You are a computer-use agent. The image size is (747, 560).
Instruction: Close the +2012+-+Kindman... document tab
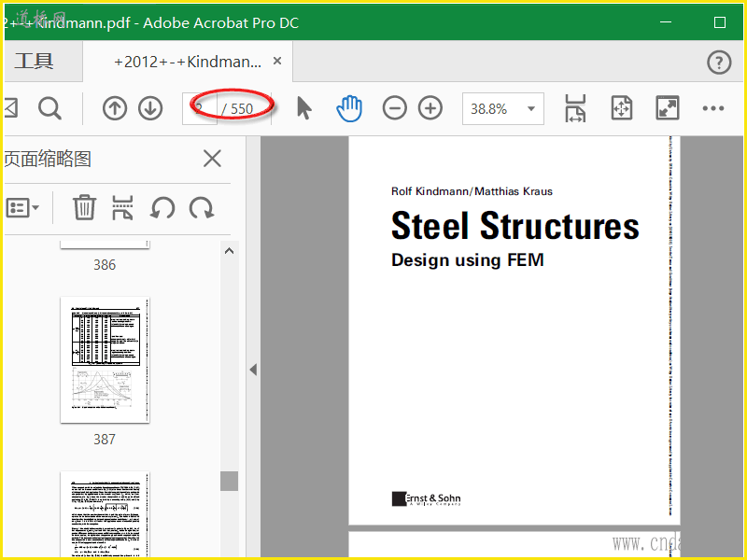pos(277,61)
